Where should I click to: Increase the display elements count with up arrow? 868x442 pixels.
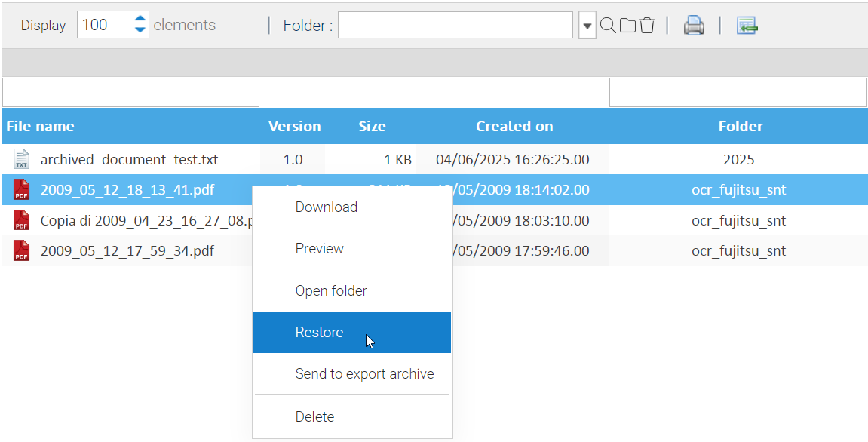140,19
